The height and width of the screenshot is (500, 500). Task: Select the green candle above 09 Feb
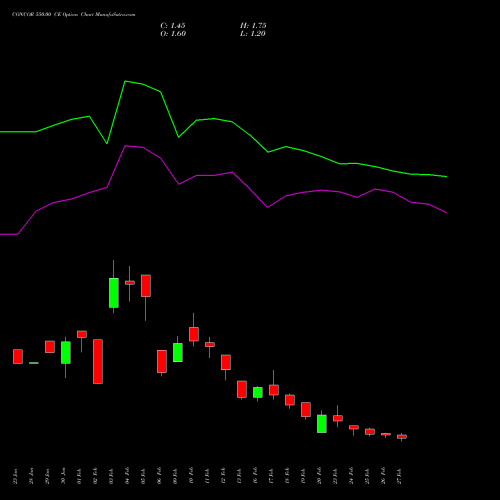pos(178,352)
